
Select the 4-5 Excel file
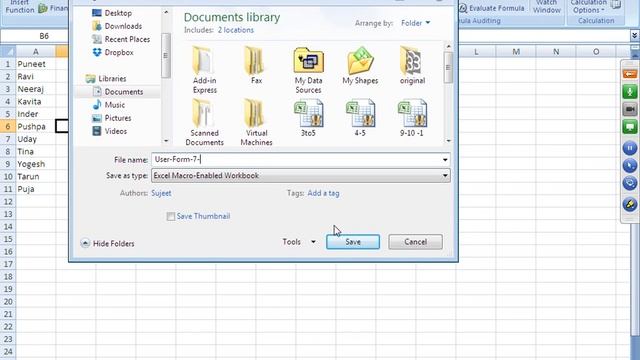tap(360, 118)
